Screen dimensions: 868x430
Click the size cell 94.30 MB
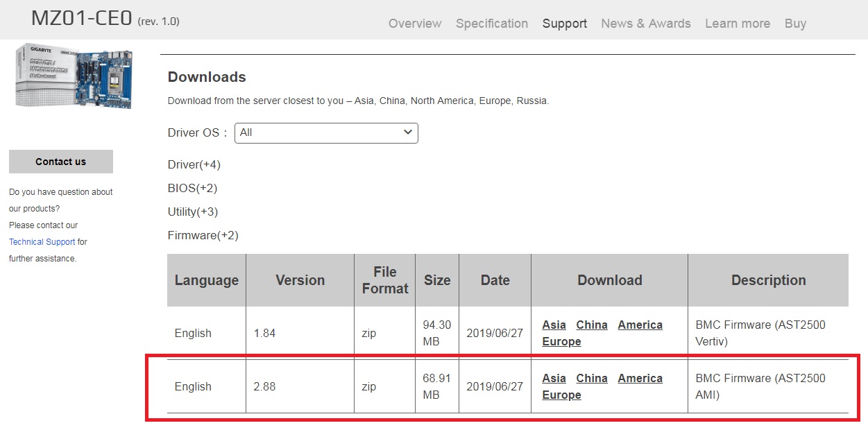pos(437,334)
